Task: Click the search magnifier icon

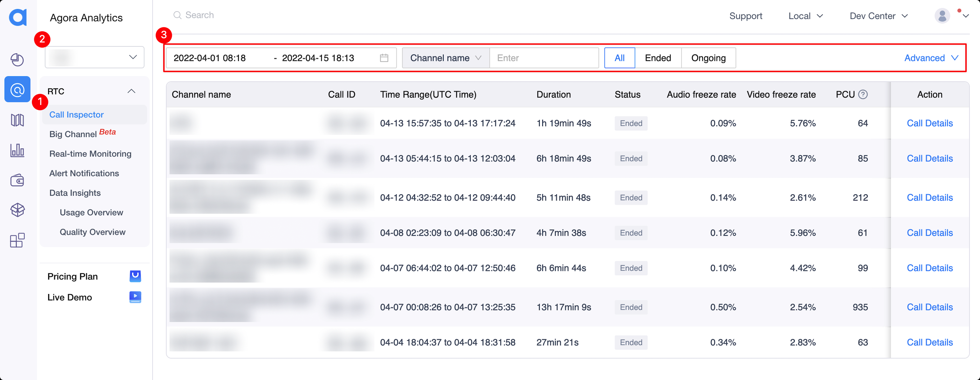Action: click(177, 15)
